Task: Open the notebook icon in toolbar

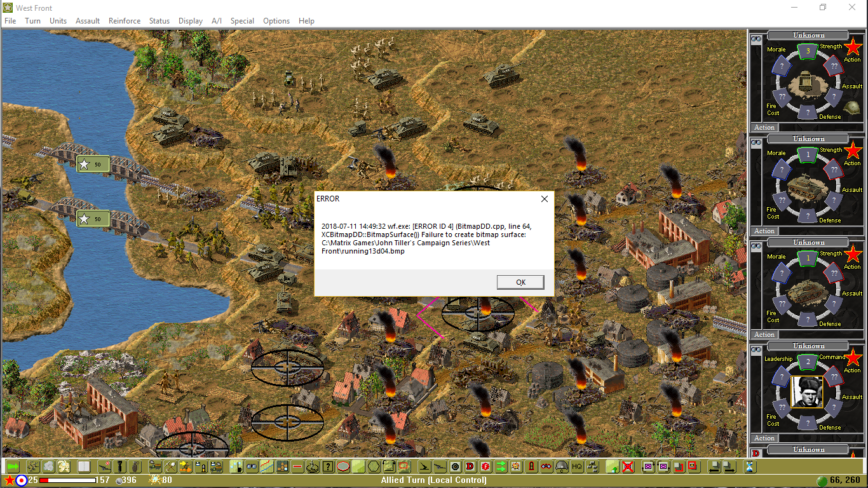Action: pyautogui.click(x=84, y=466)
